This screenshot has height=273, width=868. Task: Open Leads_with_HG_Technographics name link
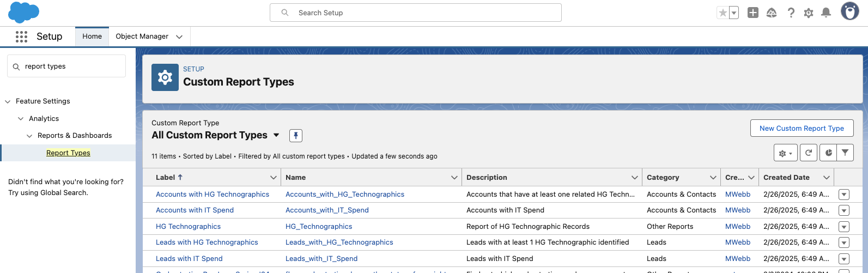(339, 242)
